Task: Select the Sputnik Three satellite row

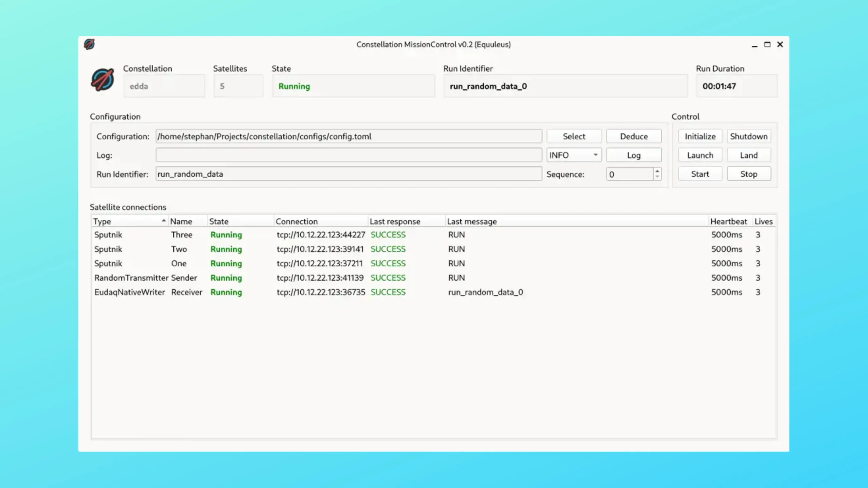Action: pos(433,235)
